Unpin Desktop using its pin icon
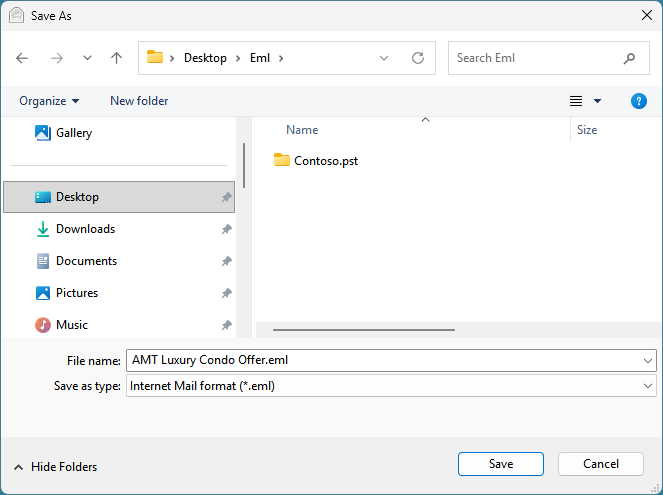Image resolution: width=663 pixels, height=495 pixels. pos(226,198)
